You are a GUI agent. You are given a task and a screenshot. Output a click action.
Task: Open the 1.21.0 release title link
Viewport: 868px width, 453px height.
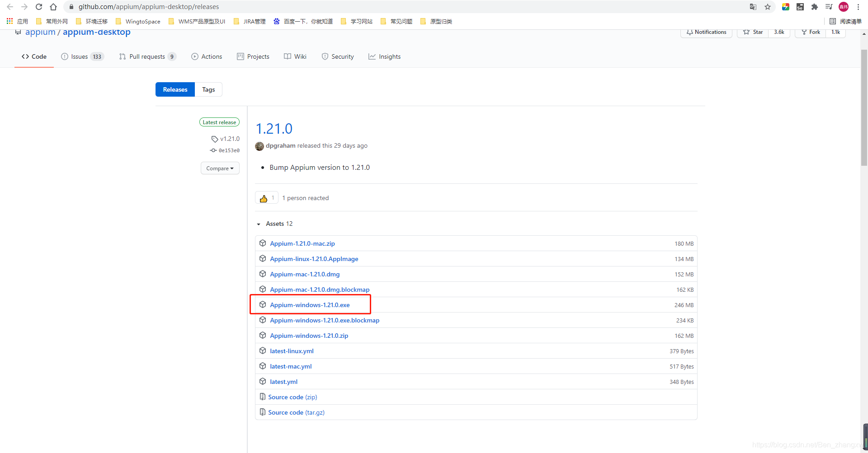(274, 129)
